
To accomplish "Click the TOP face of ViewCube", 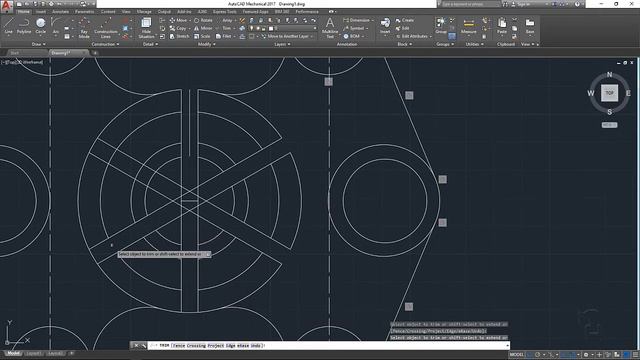I will (x=609, y=93).
